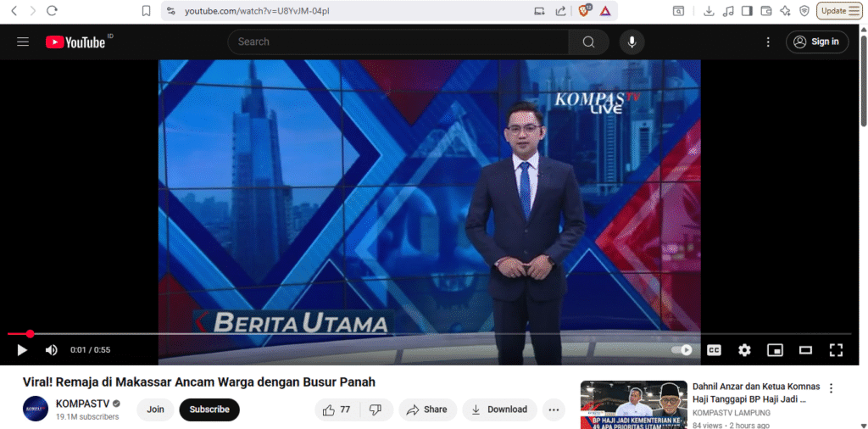
Task: Open the YouTube hamburger guide menu
Action: (23, 42)
